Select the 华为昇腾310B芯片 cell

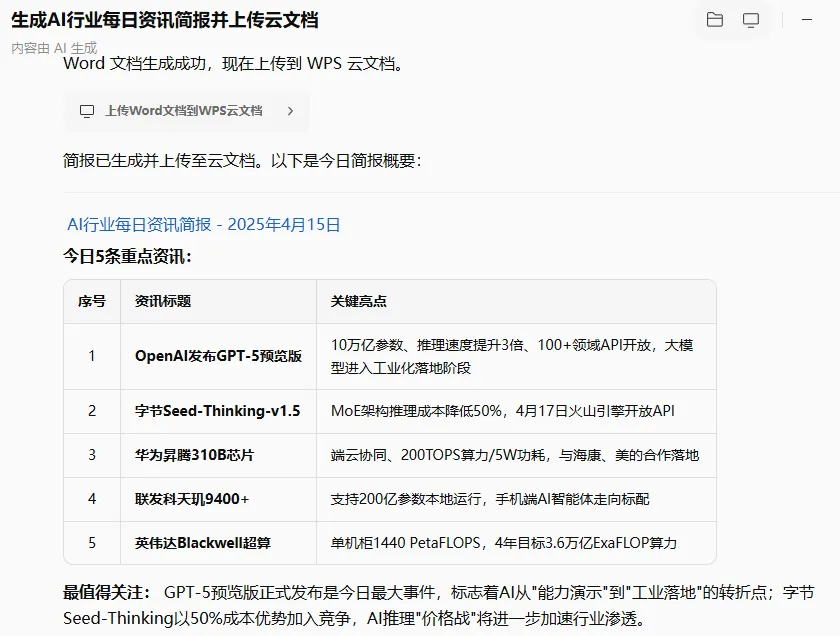click(219, 455)
